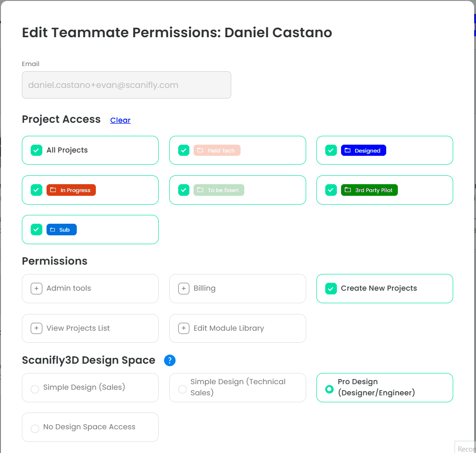The image size is (476, 453).
Task: Uncheck the All Projects checkbox
Action: (x=36, y=150)
